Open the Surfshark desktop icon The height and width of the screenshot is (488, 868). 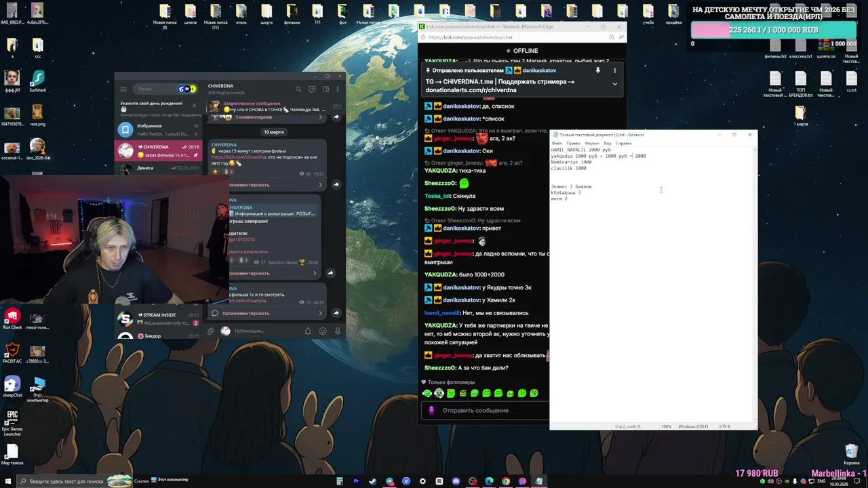37,82
